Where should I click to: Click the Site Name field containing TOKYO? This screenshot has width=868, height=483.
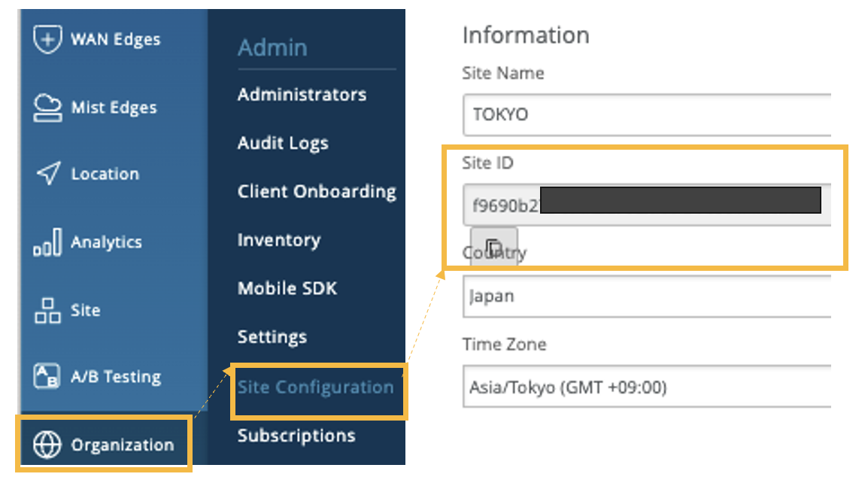coord(647,115)
